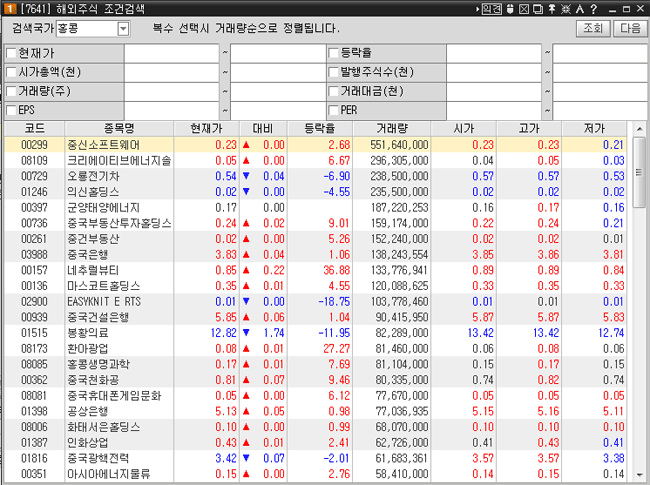Click the 홍콩생명과학 stock name
Screen dimensions: 650x485
(98, 364)
